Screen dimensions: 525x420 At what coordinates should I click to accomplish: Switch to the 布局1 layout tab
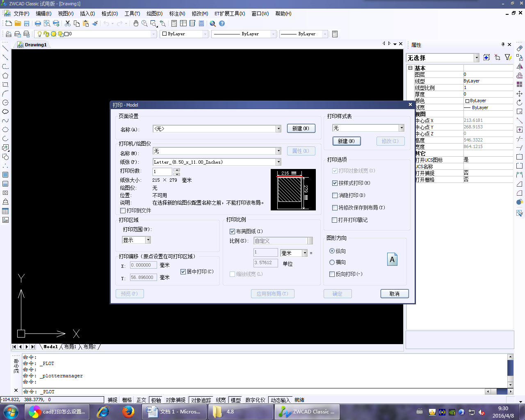70,347
